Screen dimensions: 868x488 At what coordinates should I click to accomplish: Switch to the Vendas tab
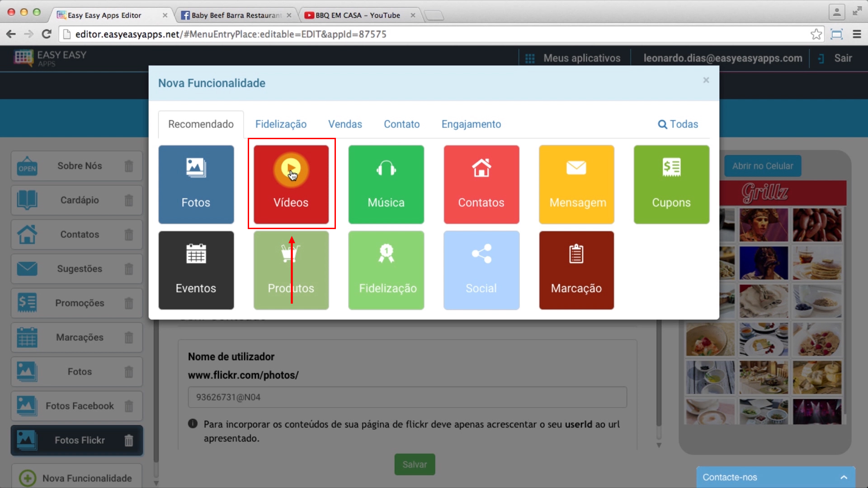click(x=345, y=124)
